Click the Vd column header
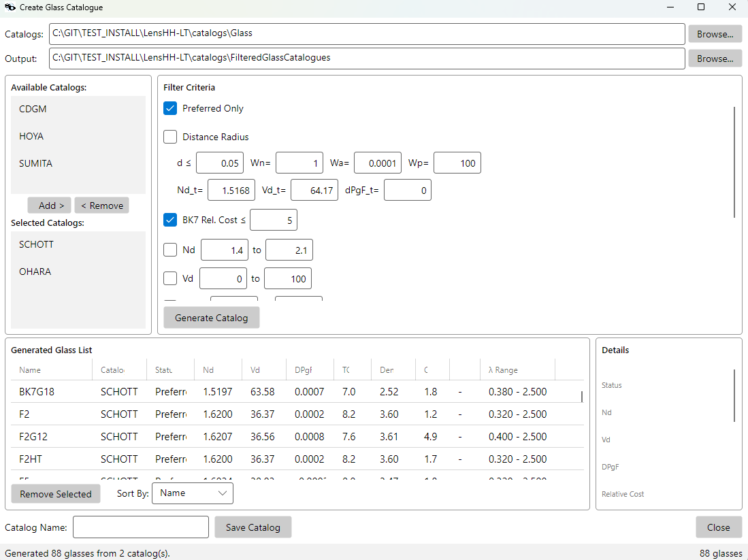The image size is (748, 560). [264, 370]
